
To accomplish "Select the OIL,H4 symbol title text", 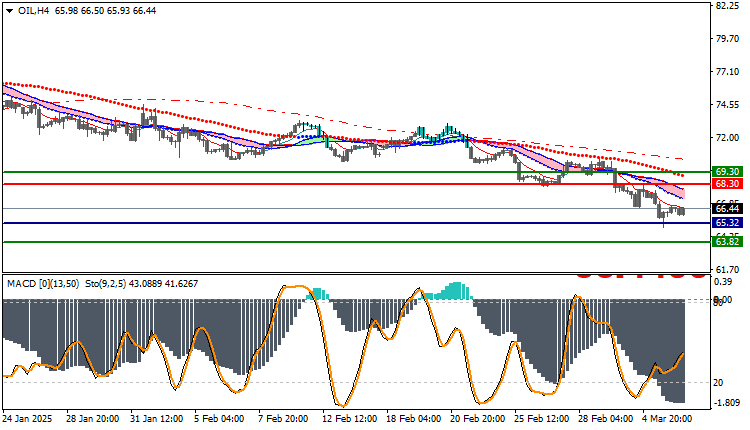I will pos(33,11).
